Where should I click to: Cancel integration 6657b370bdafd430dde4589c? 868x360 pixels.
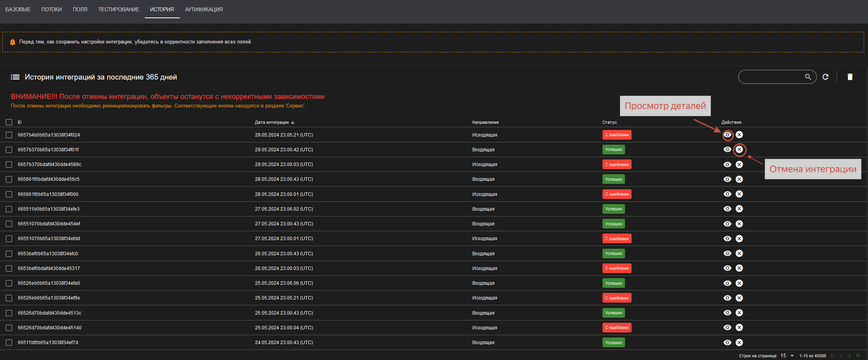pos(740,164)
